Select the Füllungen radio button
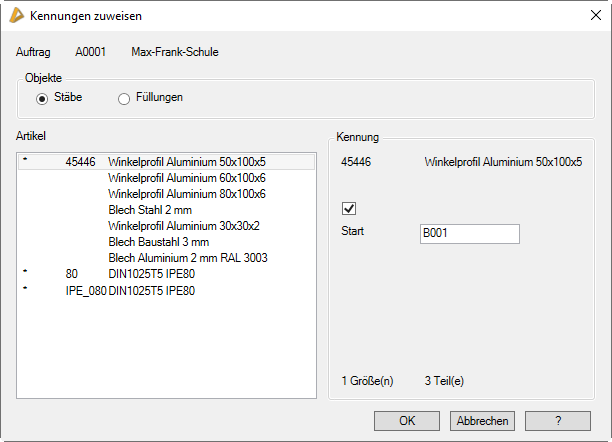This screenshot has height=442, width=612. pyautogui.click(x=125, y=98)
